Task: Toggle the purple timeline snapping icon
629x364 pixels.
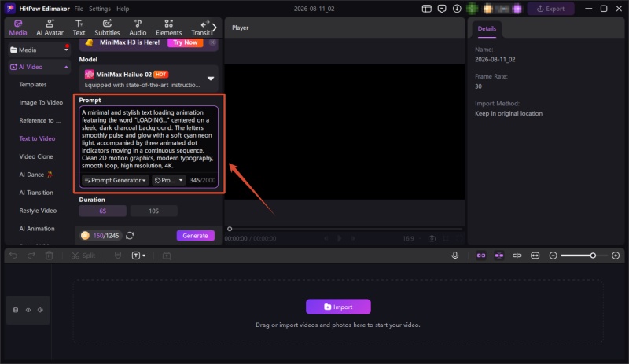Action: pyautogui.click(x=499, y=256)
